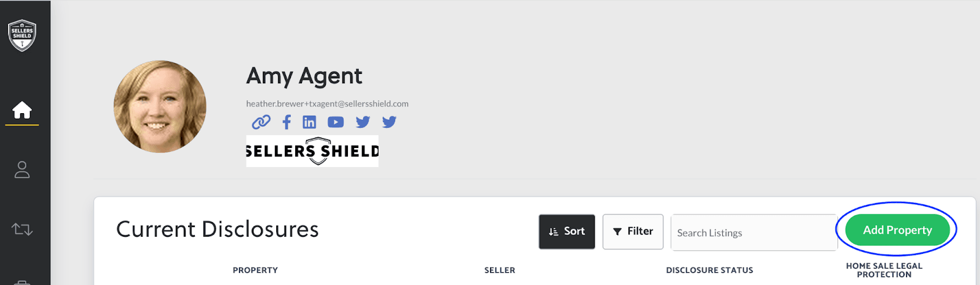Click the Sellers Shield logo in sidebar
This screenshot has height=285, width=980.
(22, 35)
